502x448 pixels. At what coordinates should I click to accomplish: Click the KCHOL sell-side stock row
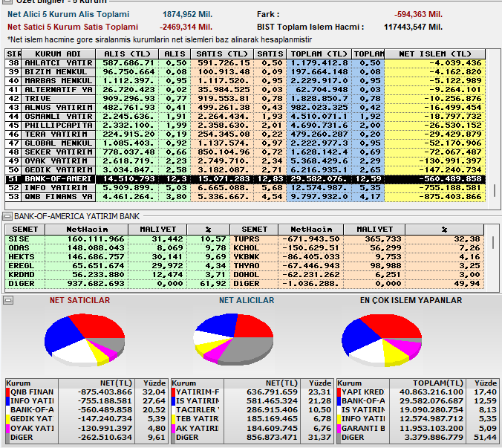click(356, 248)
